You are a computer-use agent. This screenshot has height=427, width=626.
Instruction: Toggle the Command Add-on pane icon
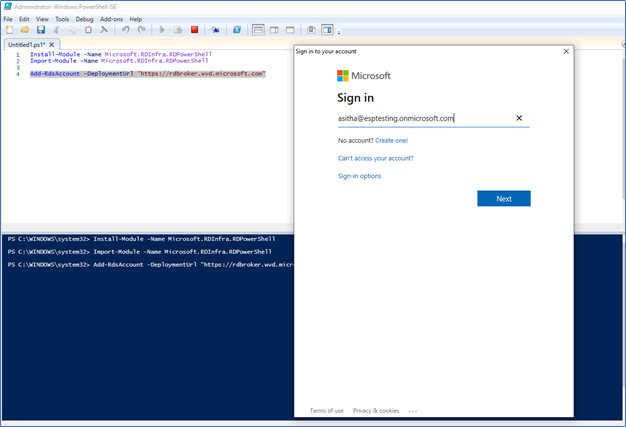(x=327, y=30)
